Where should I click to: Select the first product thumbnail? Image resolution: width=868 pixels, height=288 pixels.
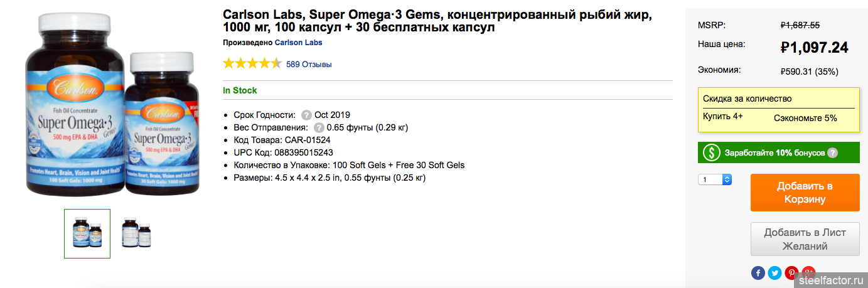click(x=87, y=233)
